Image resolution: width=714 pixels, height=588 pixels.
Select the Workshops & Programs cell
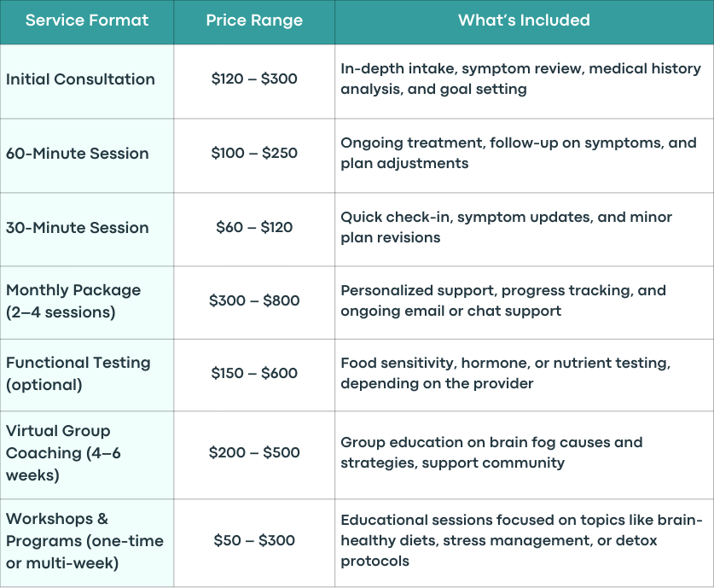(86, 541)
